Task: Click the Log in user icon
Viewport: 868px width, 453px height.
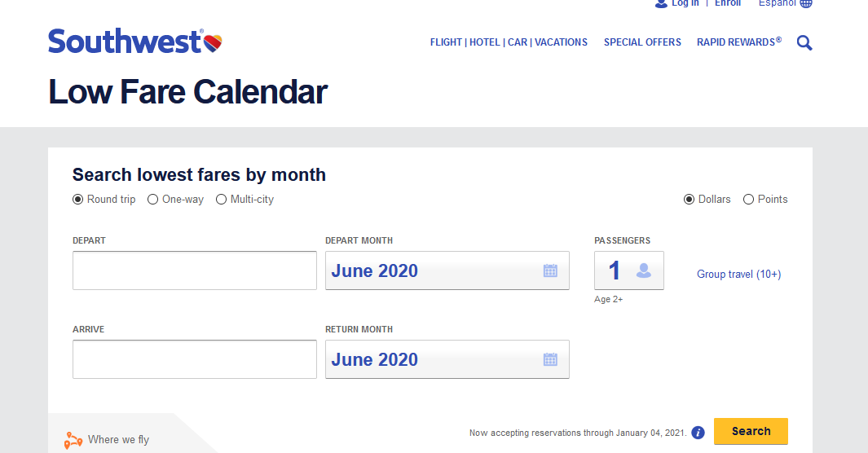Action: pos(661,3)
